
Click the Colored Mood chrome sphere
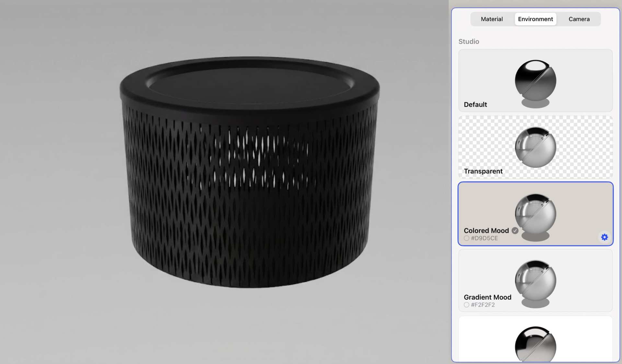click(535, 214)
